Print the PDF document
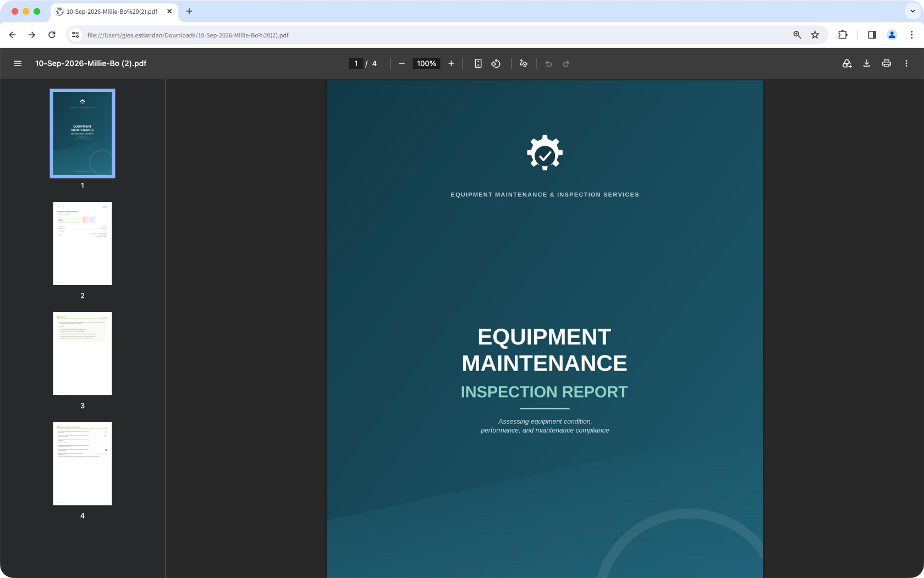Screen dimensions: 924x578 click(x=887, y=63)
